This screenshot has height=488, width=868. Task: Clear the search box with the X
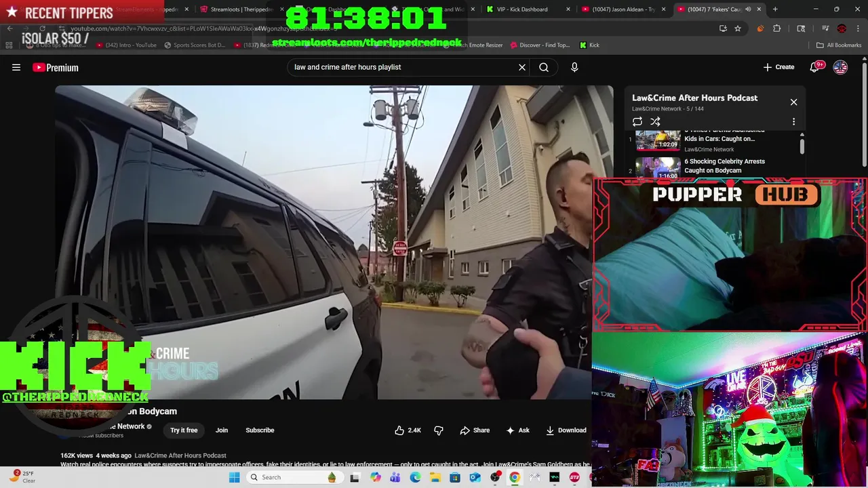[522, 67]
